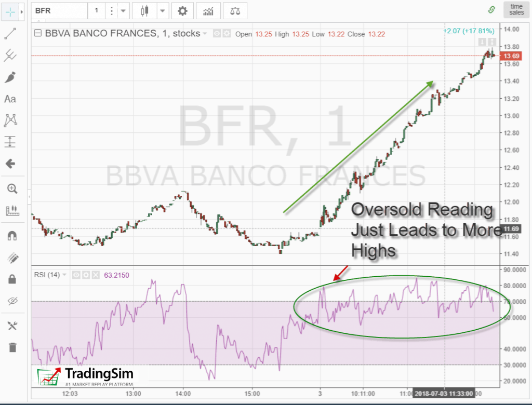This screenshot has width=532, height=405.
Task: Activate the zoom in magnifier tool
Action: [x=12, y=188]
